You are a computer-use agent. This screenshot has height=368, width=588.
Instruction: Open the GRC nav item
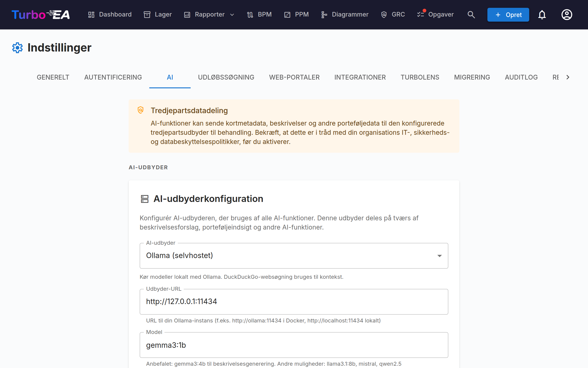tap(393, 14)
